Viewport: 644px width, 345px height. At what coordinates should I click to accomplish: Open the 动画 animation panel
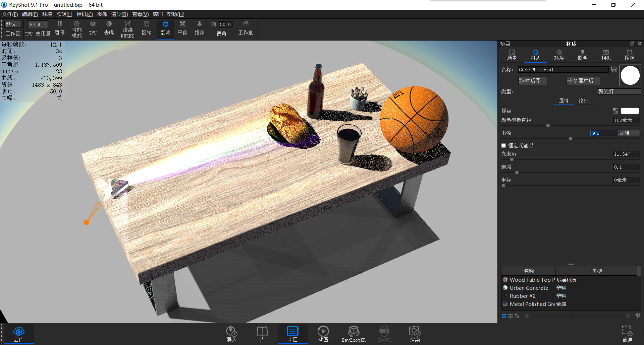[x=323, y=333]
